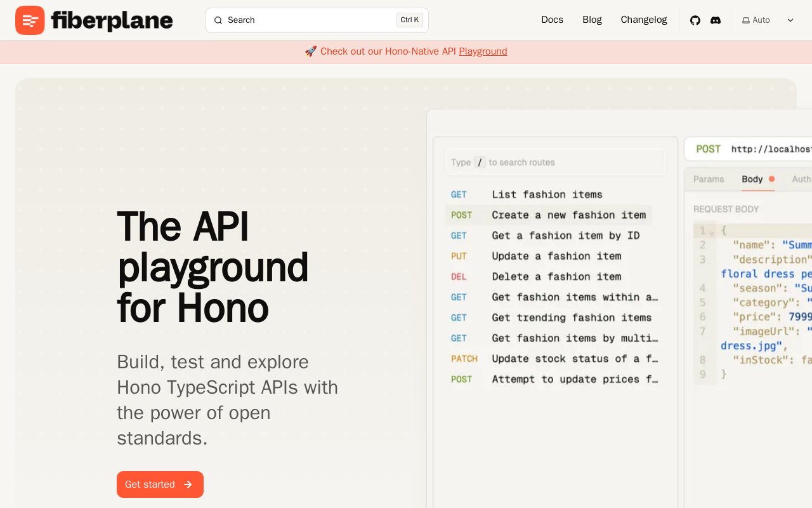Viewport: 812px width, 508px height.
Task: Follow the Playground link in banner
Action: (x=483, y=51)
